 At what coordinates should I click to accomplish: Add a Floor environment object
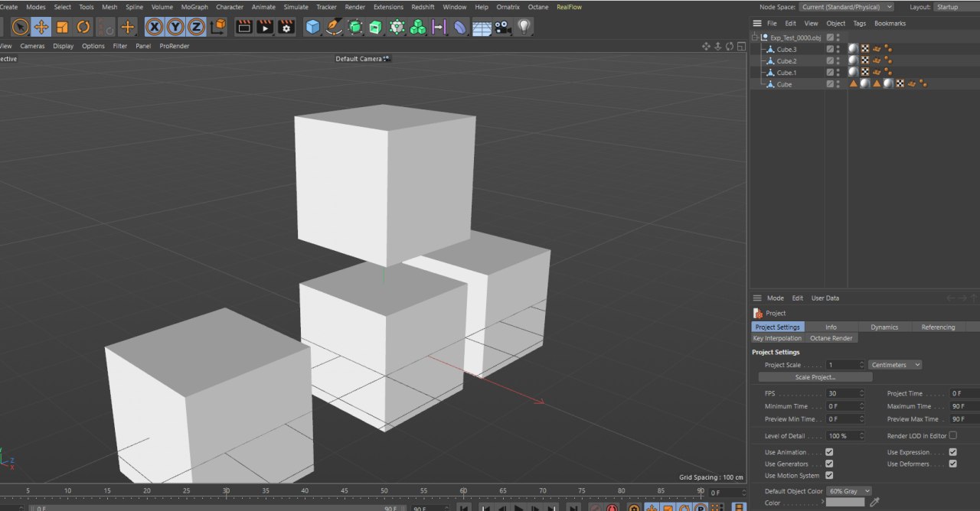click(x=482, y=27)
